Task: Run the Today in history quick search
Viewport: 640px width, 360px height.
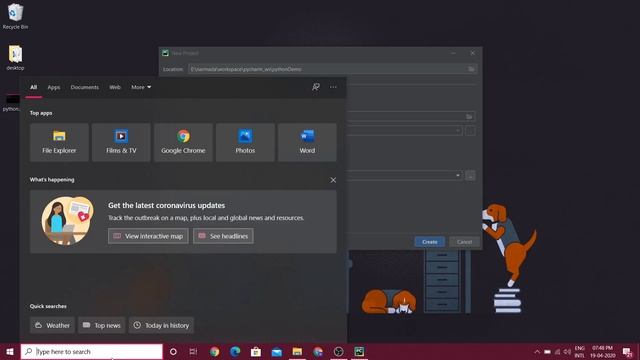Action: pos(161,325)
